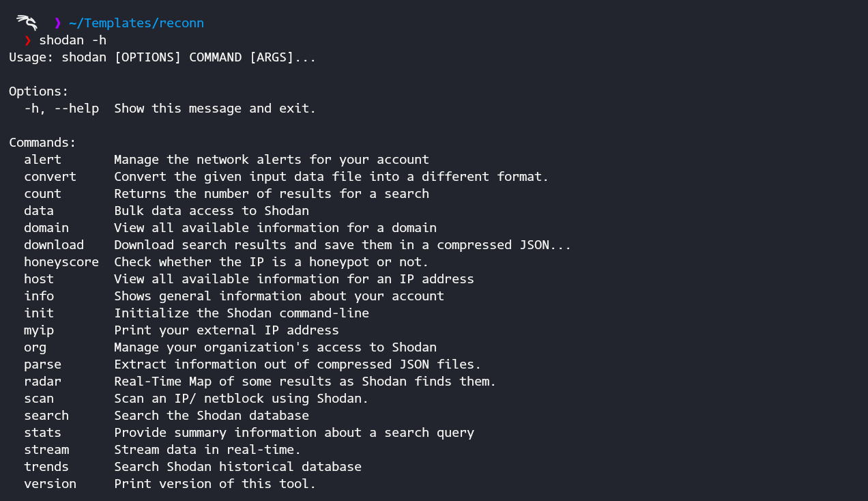Click the 'version' command name

click(50, 484)
